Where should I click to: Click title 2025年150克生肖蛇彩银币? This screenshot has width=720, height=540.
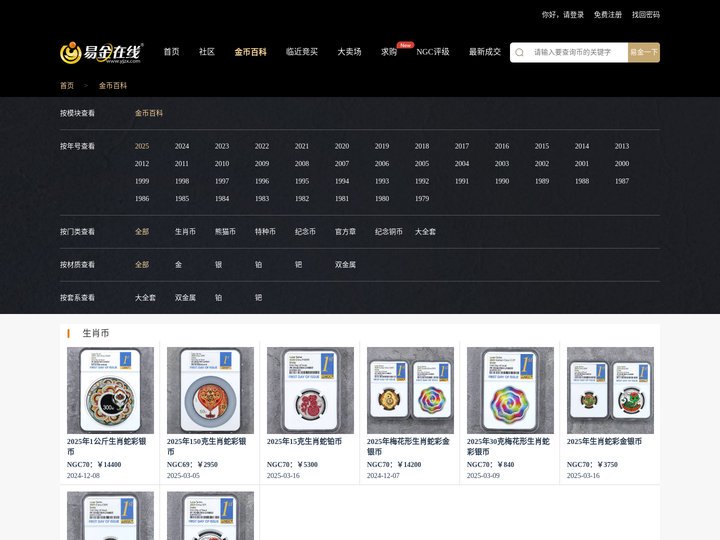[x=207, y=446]
